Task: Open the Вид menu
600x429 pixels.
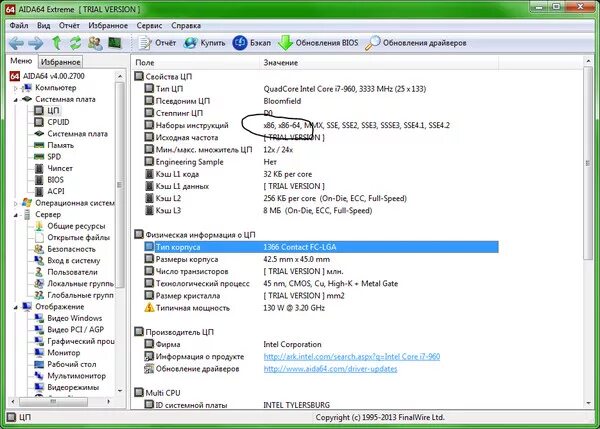Action: [44, 26]
